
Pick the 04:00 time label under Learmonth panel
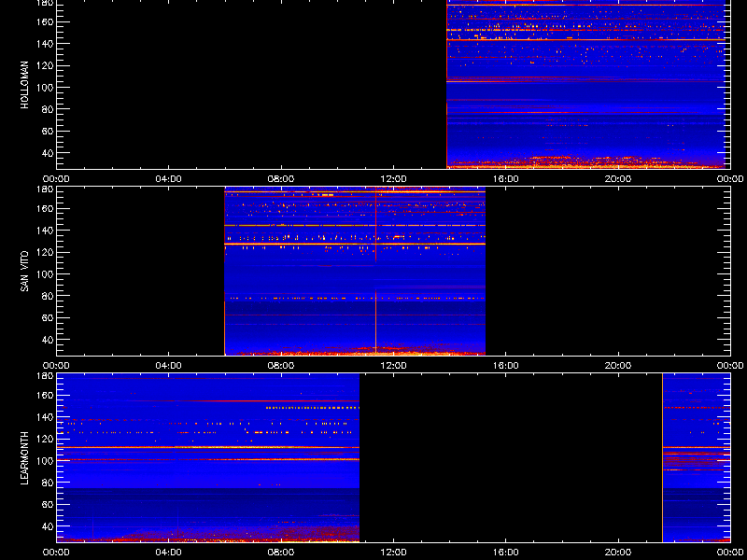pyautogui.click(x=169, y=553)
